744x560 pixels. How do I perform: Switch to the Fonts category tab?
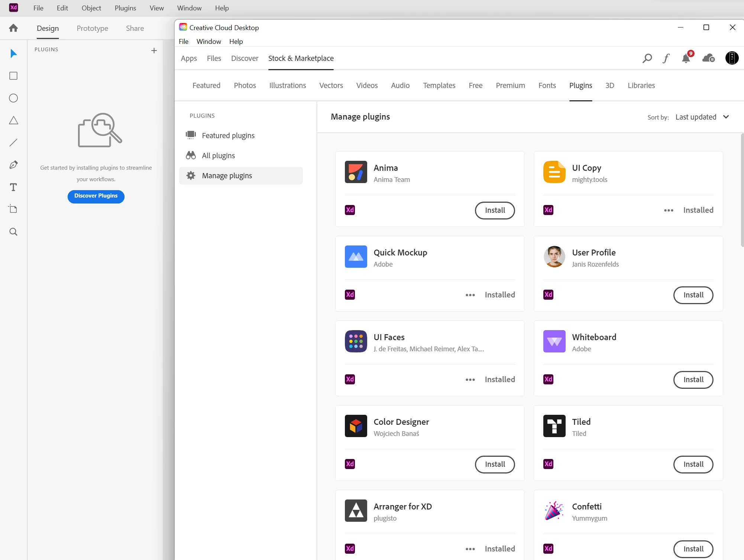click(x=547, y=85)
